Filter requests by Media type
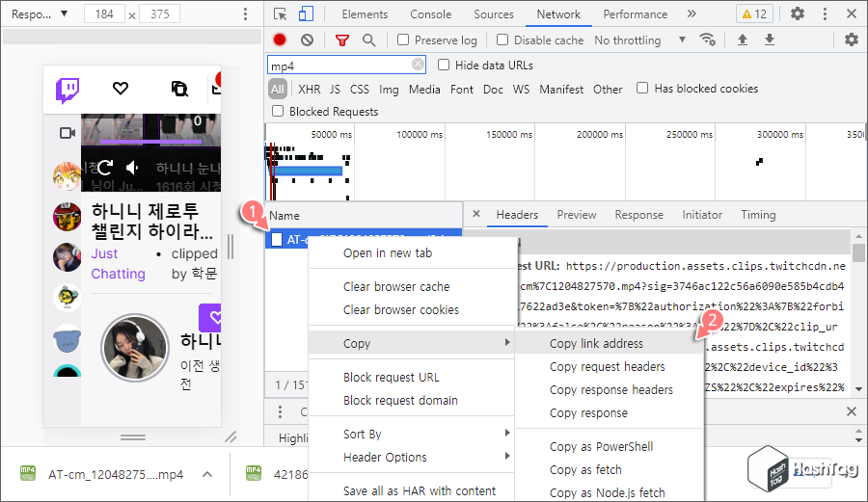This screenshot has width=868, height=502. pyautogui.click(x=424, y=89)
